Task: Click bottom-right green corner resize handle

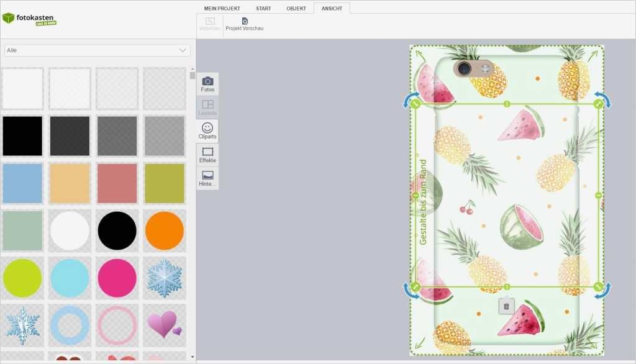Action: [x=598, y=286]
